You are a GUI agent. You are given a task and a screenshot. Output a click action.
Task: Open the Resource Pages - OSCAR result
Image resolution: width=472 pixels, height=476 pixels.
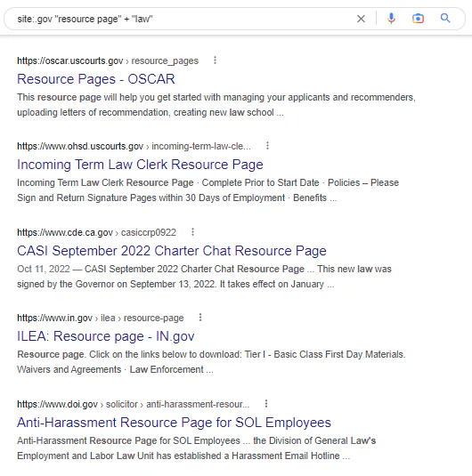point(96,79)
